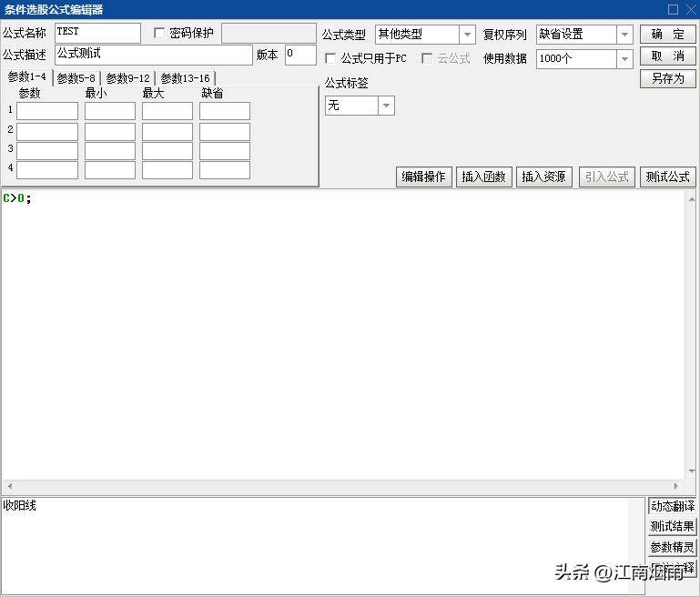Click the row 3 缺省 field
This screenshot has height=597, width=700.
point(225,151)
